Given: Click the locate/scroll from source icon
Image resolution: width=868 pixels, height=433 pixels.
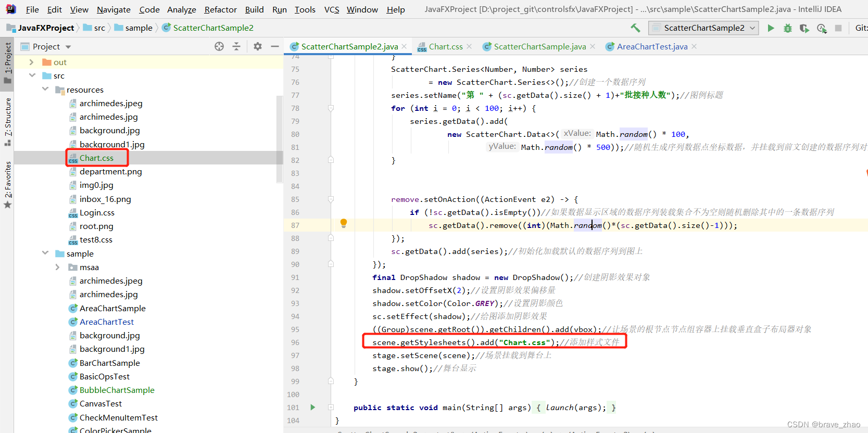Looking at the screenshot, I should tap(219, 46).
